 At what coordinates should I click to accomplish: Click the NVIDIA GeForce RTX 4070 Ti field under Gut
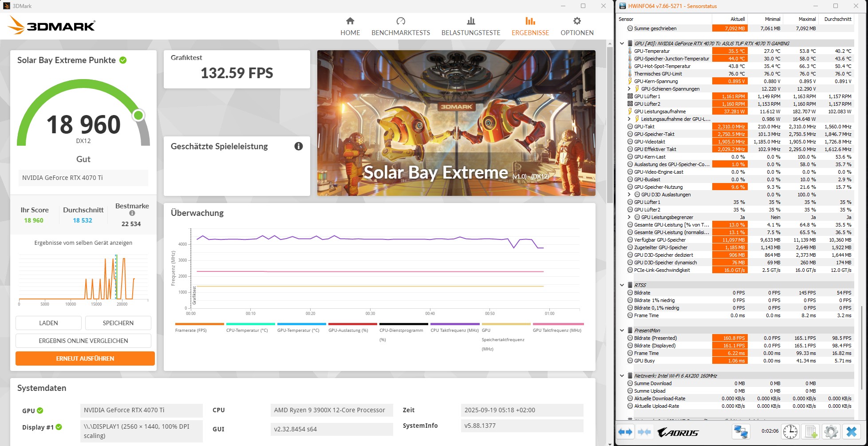tap(83, 178)
